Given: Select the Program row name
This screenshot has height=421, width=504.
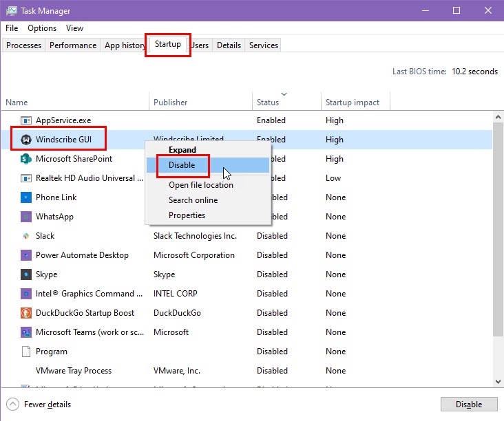Looking at the screenshot, I should (52, 352).
